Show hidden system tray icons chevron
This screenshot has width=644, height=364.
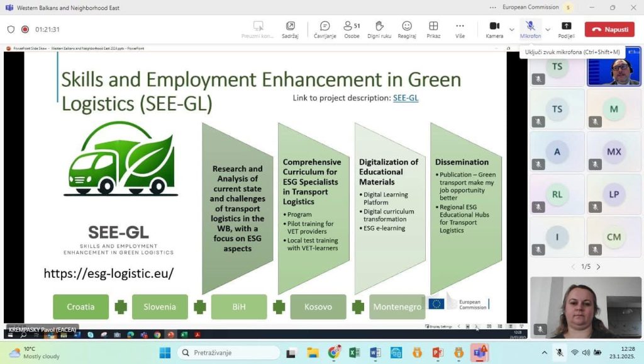(545, 353)
